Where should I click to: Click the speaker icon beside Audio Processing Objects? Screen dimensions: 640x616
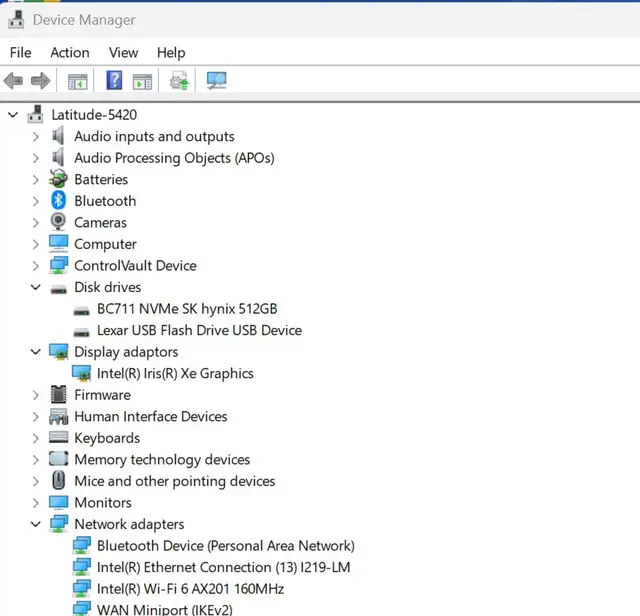[x=58, y=157]
